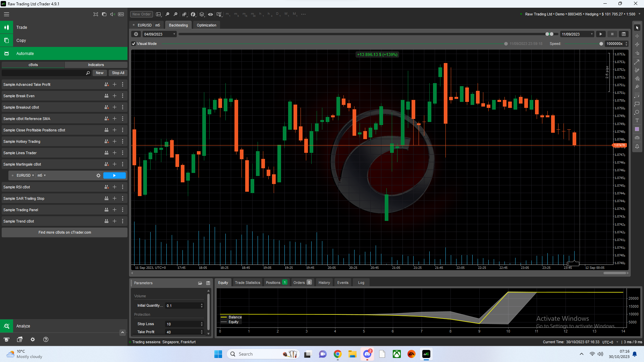Image resolution: width=644 pixels, height=362 pixels.
Task: Select the ellipse shape tool
Action: click(637, 112)
